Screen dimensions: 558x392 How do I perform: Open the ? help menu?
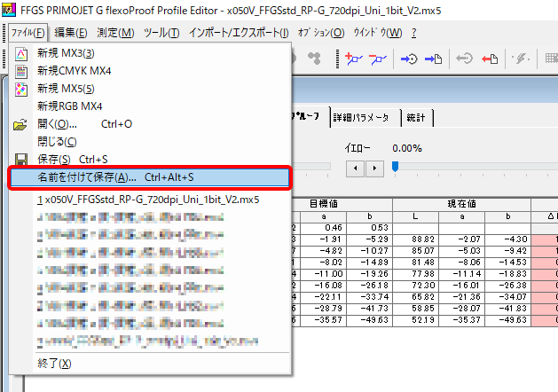click(414, 33)
